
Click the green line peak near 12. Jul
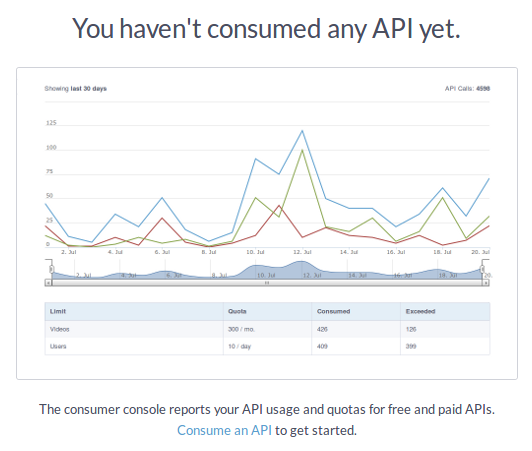pos(302,150)
